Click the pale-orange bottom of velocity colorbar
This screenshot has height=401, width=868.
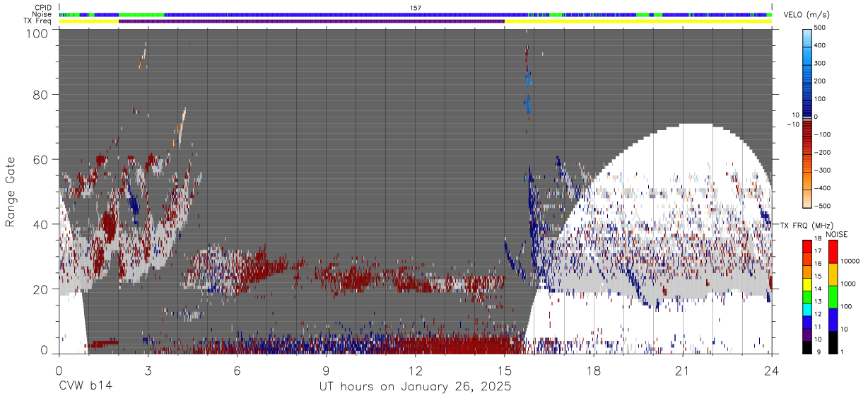point(807,200)
